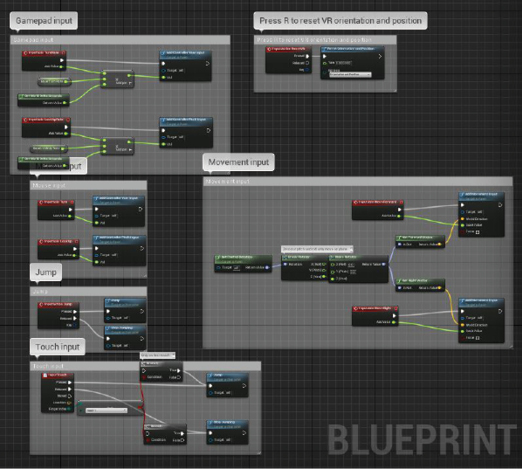
Task: Toggle Force checkbox on lower Add Movement Input
Action: pos(477,338)
